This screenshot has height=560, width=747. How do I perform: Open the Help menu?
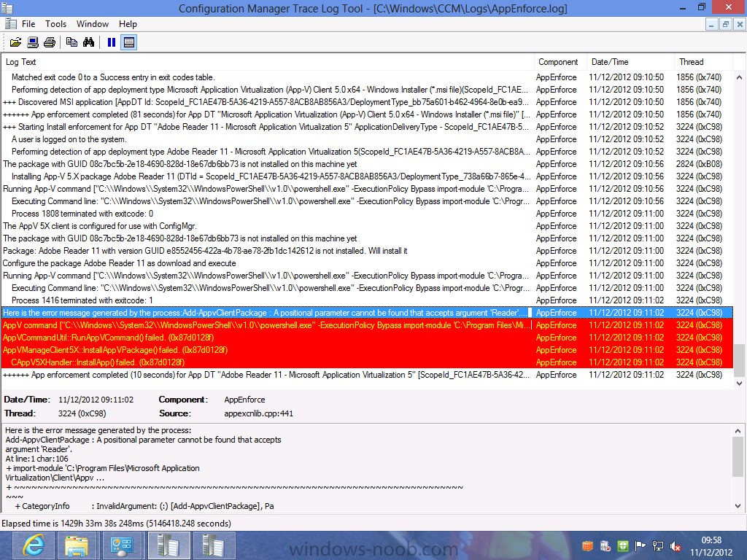pyautogui.click(x=128, y=24)
